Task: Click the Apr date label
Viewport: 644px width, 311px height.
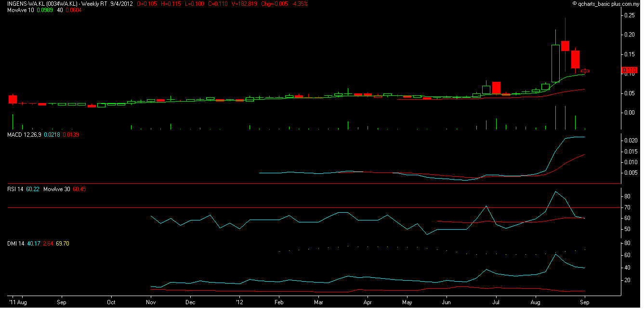Action: (368, 303)
